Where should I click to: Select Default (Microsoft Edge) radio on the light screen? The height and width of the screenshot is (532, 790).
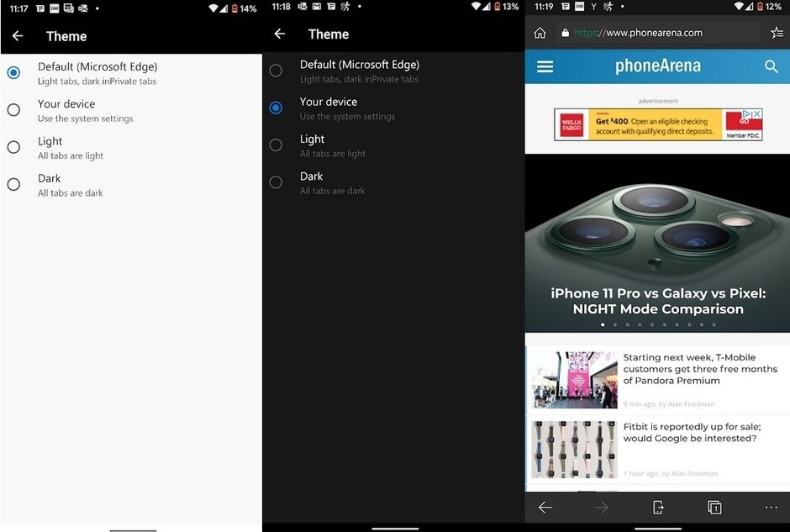[13, 72]
